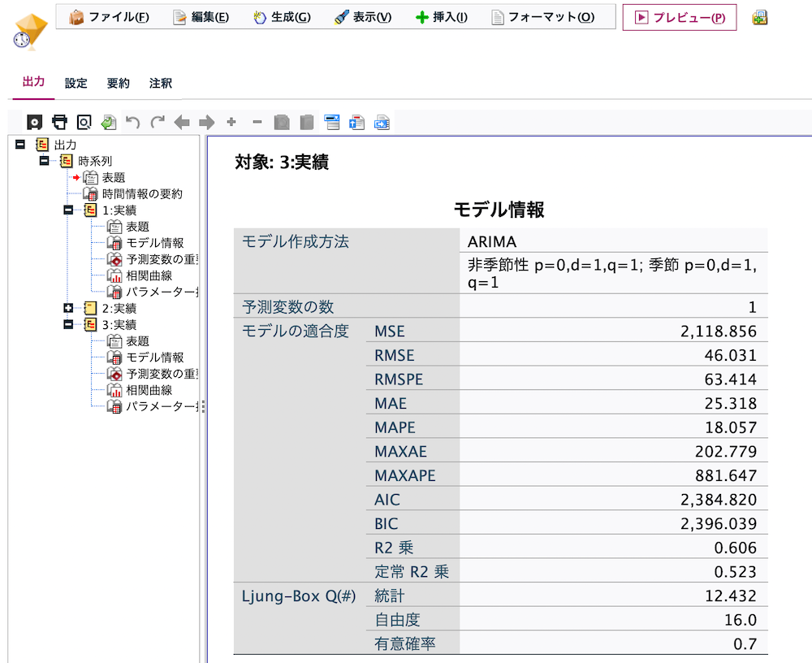The width and height of the screenshot is (812, 663).
Task: Click the promote output plus icon
Action: 230,122
